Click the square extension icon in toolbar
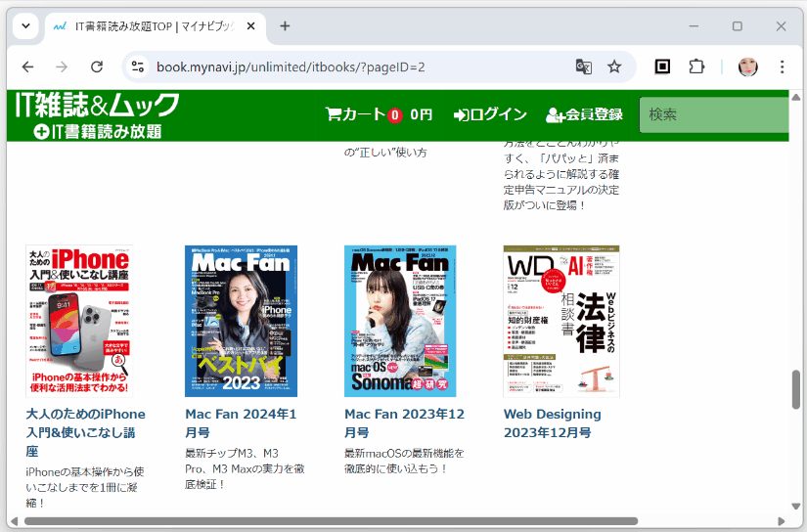Viewport: 807px width, 532px height. click(x=662, y=66)
